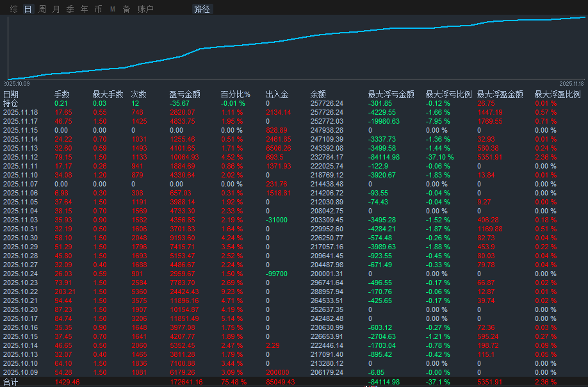Open the 备 tab

(127, 9)
